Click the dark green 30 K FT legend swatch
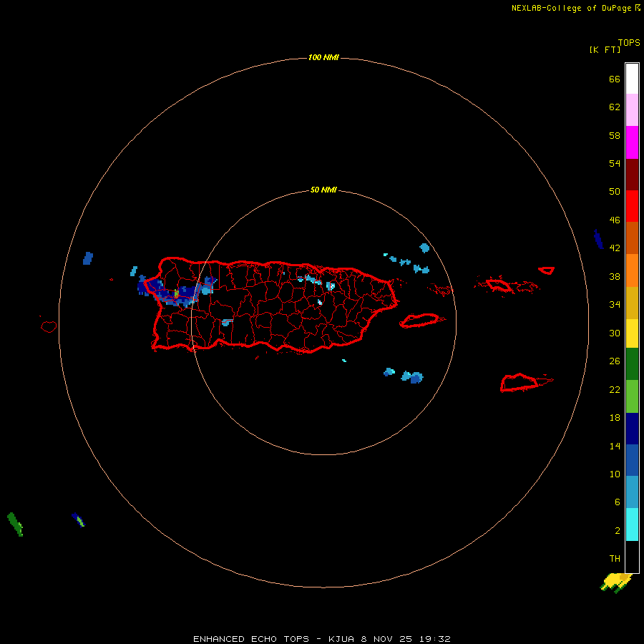 (x=632, y=364)
